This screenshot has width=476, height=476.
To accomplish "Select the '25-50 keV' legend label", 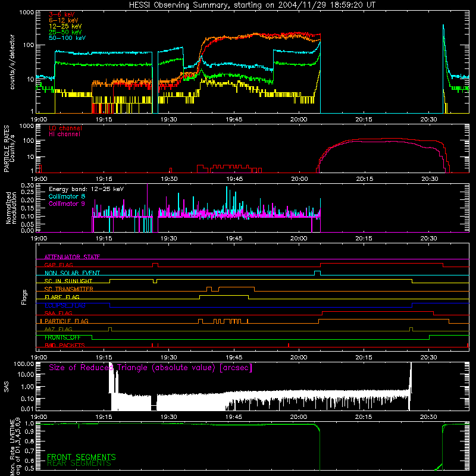I will coord(65,32).
